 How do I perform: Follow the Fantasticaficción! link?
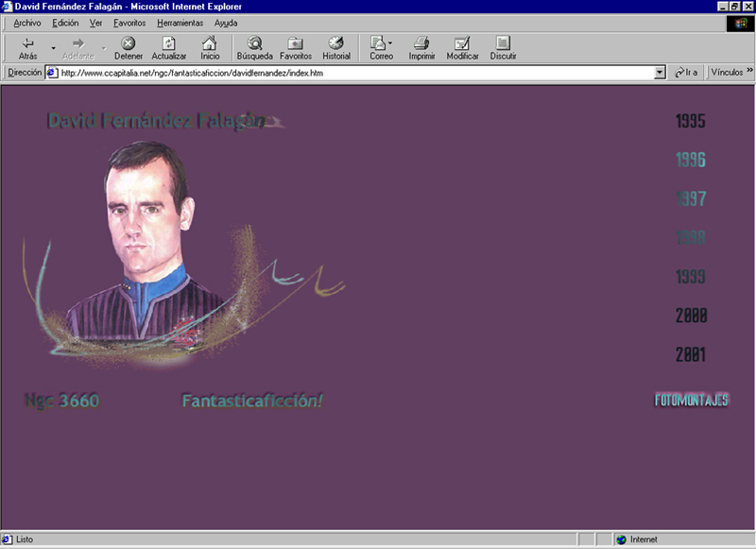coord(252,401)
